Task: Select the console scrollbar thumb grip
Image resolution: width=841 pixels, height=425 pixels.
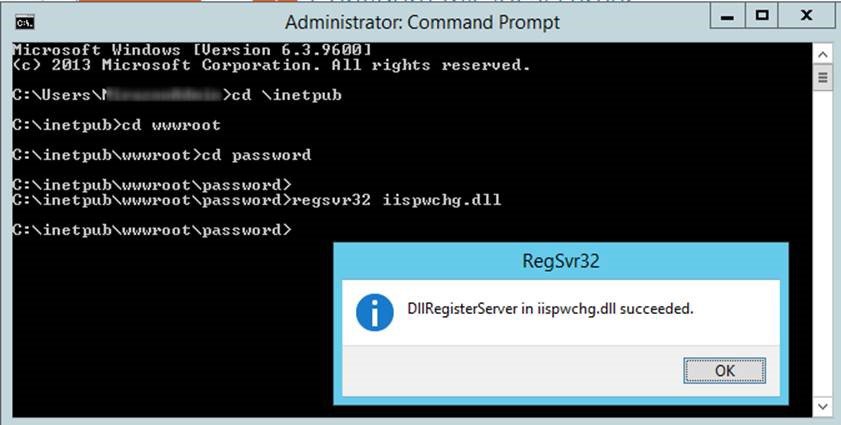Action: [x=823, y=78]
